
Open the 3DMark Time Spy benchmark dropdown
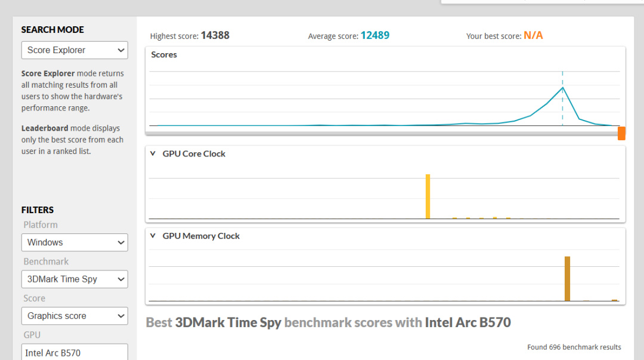(x=75, y=279)
